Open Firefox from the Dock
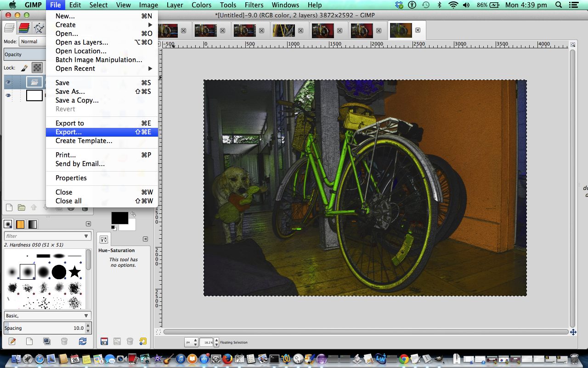588x368 pixels. click(227, 359)
